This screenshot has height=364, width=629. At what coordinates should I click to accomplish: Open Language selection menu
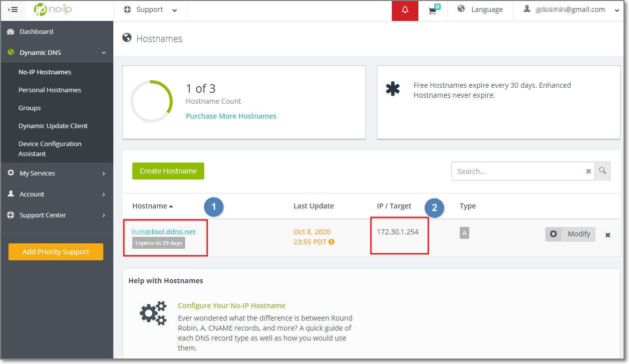tap(480, 10)
